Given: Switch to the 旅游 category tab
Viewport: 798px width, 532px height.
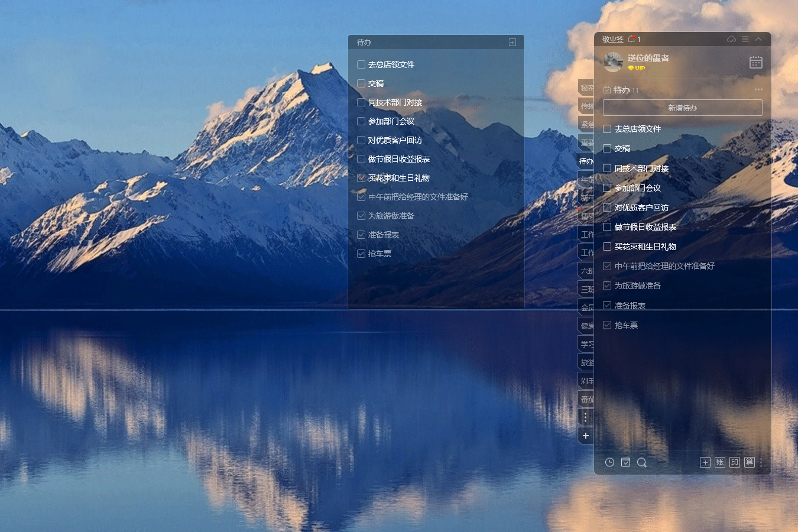Looking at the screenshot, I should pyautogui.click(x=586, y=362).
